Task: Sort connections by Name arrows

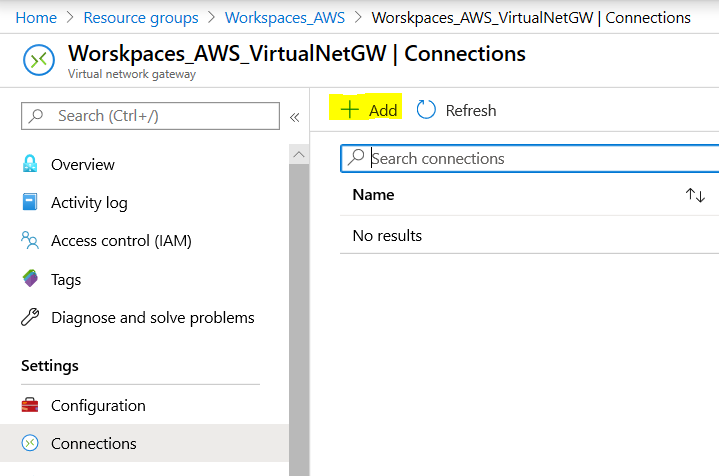Action: 695,195
